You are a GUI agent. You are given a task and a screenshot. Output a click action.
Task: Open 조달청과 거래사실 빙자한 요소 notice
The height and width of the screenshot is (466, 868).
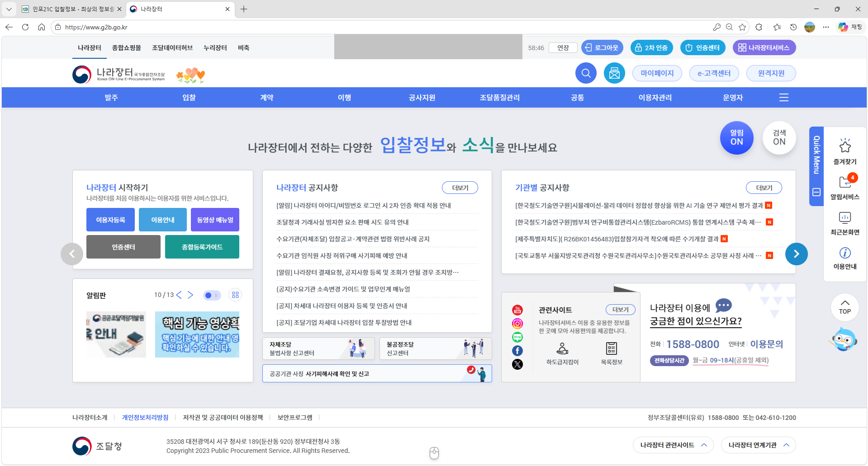(342, 222)
